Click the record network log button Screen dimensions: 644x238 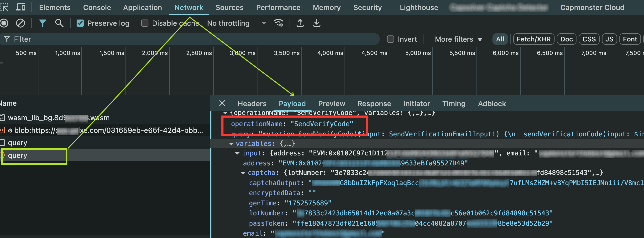[4, 23]
